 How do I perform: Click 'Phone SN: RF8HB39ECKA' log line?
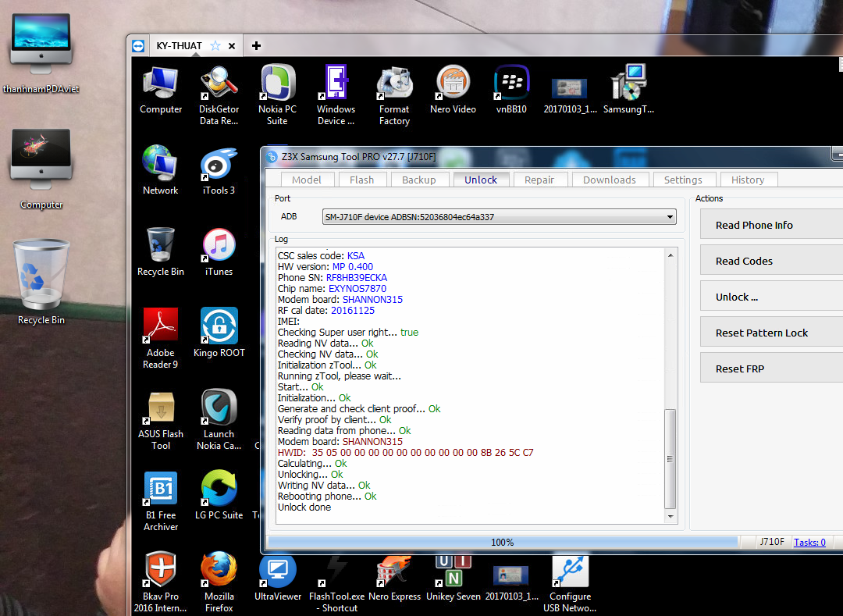(x=333, y=277)
